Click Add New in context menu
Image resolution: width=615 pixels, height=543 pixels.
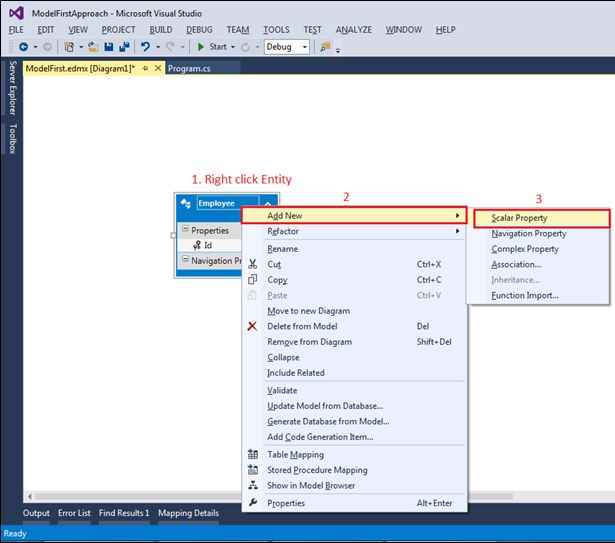[354, 215]
